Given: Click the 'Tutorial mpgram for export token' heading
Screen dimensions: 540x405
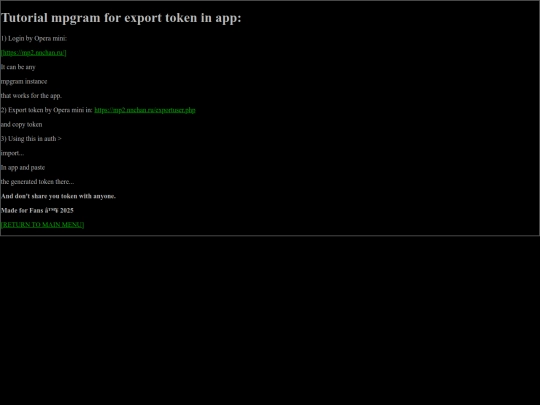Looking at the screenshot, I should [121, 18].
